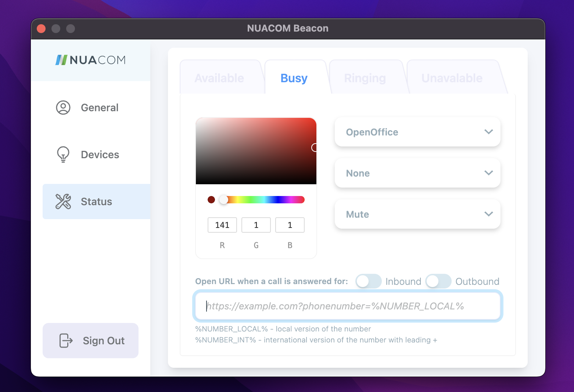The image size is (574, 392).
Task: Click the chevron on OpenOffice selector
Action: [488, 132]
